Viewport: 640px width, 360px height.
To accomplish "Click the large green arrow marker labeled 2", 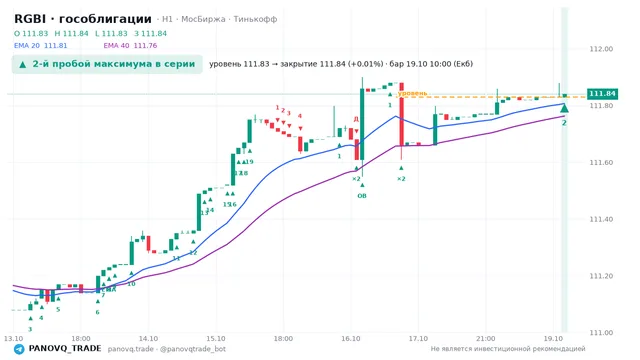I will [564, 108].
